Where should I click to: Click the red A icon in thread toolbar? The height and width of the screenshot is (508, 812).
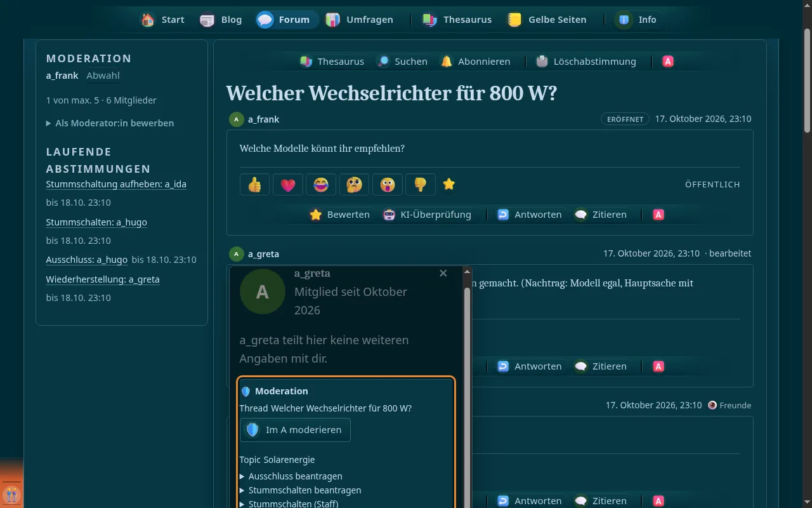coord(668,62)
